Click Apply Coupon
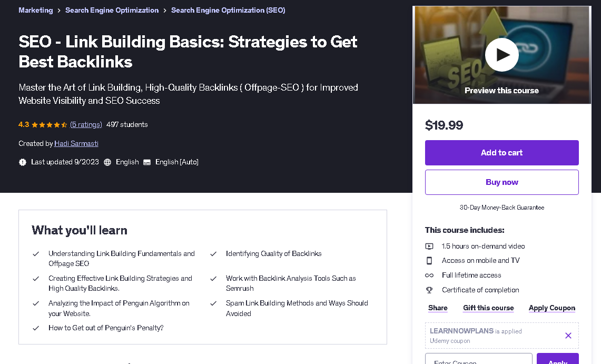This screenshot has width=601, height=364. click(552, 308)
